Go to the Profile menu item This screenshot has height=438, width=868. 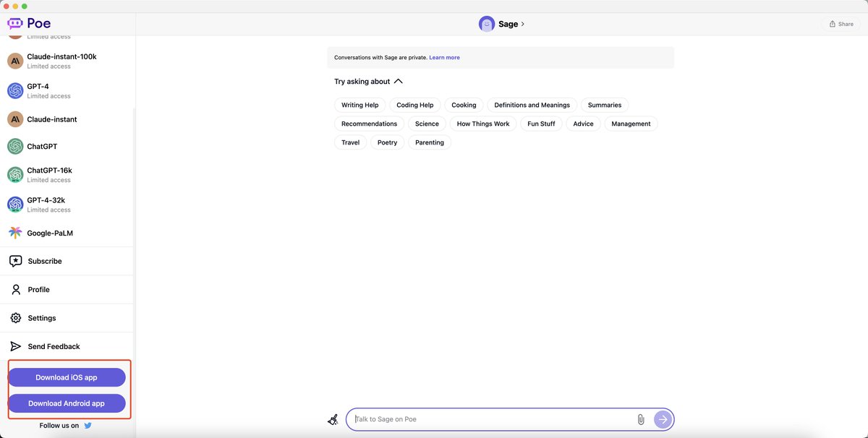(x=68, y=289)
